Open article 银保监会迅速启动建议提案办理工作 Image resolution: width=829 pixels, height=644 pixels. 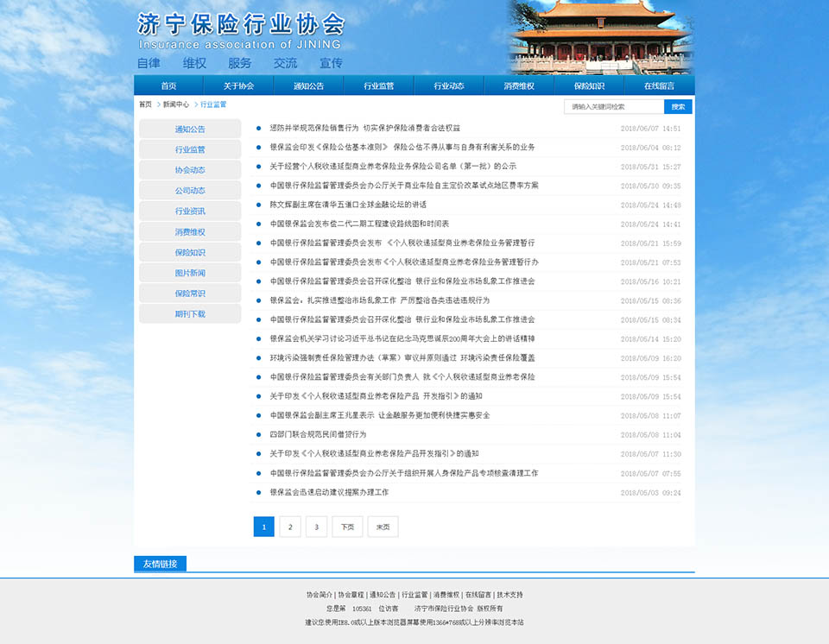coord(329,492)
